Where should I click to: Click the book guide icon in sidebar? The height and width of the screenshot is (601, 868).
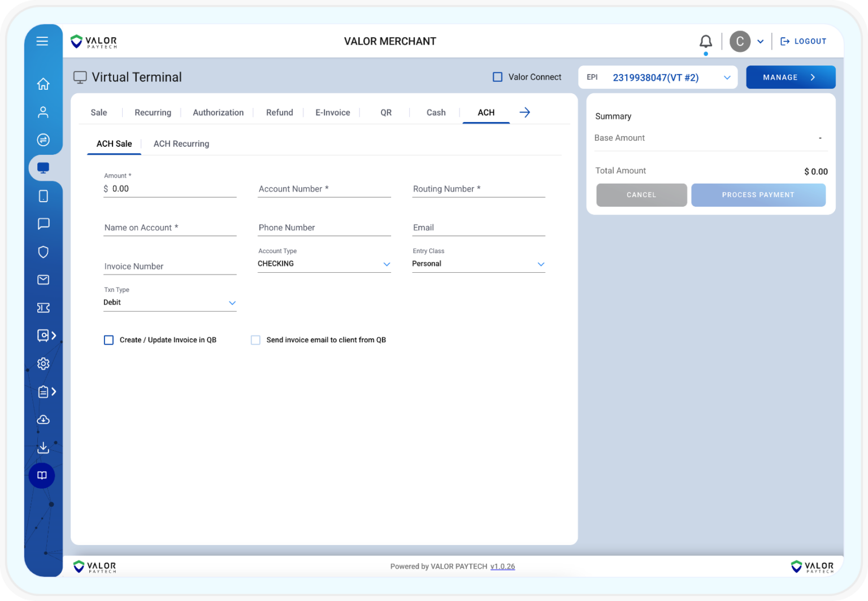click(x=42, y=476)
